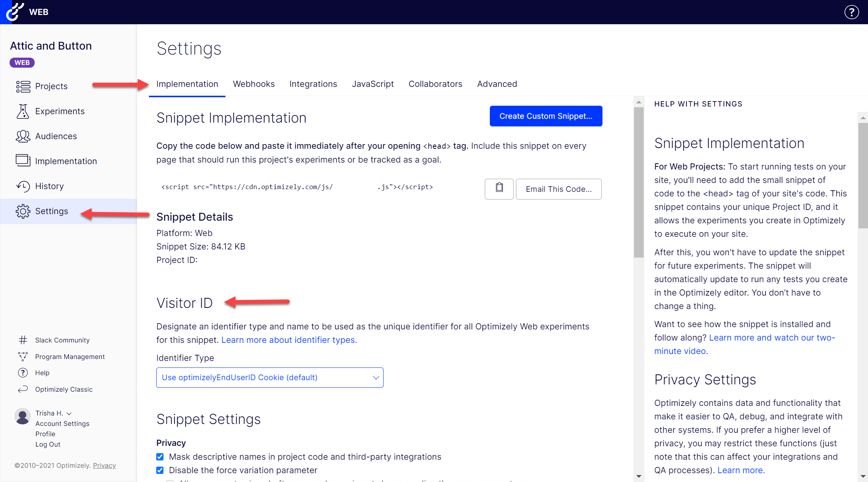The image size is (868, 482).
Task: Toggle Mask descriptive names checkbox
Action: click(x=160, y=457)
